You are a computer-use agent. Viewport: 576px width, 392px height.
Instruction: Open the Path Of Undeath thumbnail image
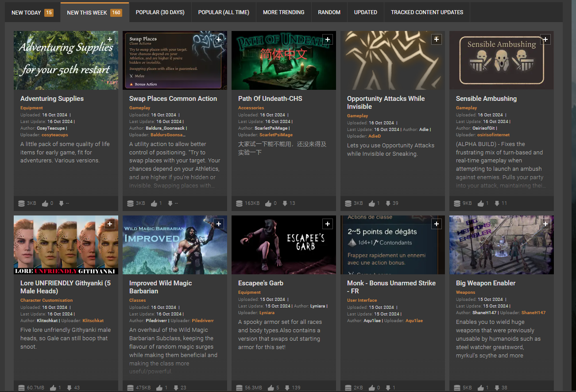(x=284, y=60)
